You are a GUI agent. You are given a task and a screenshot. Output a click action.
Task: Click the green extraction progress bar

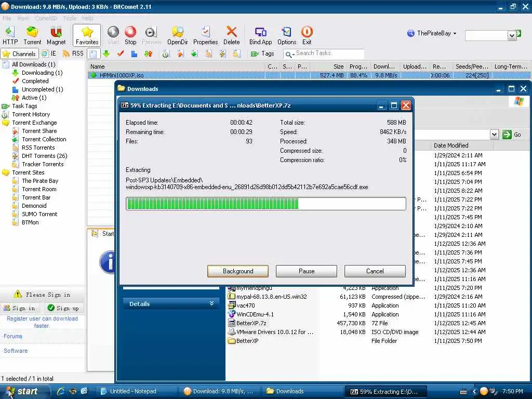click(x=265, y=204)
